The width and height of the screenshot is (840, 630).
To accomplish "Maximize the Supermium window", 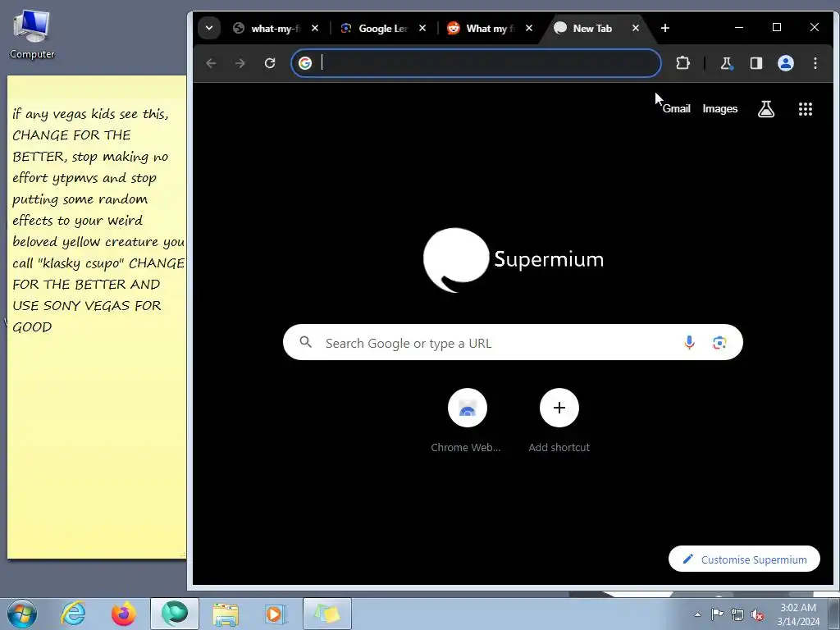I will pos(776,27).
